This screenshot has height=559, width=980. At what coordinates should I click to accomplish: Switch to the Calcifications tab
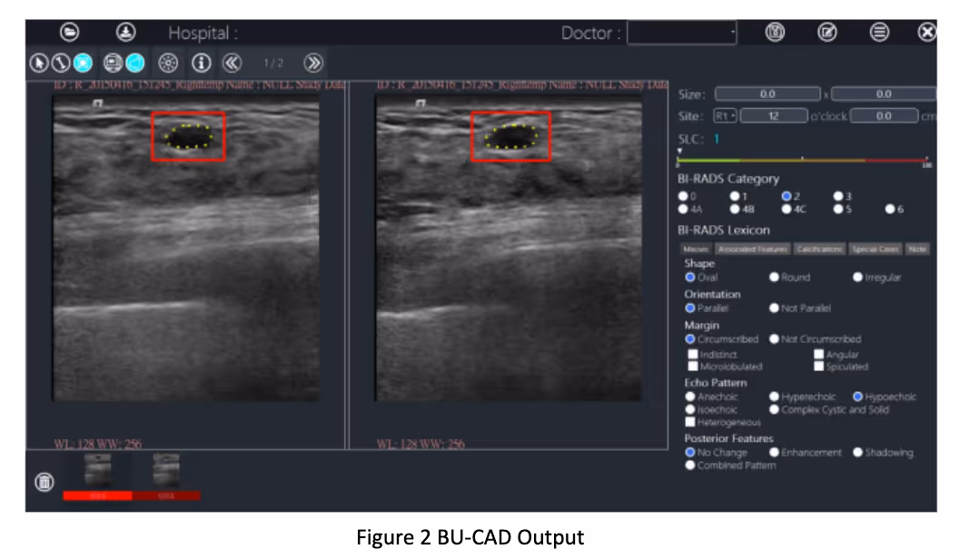tap(819, 250)
